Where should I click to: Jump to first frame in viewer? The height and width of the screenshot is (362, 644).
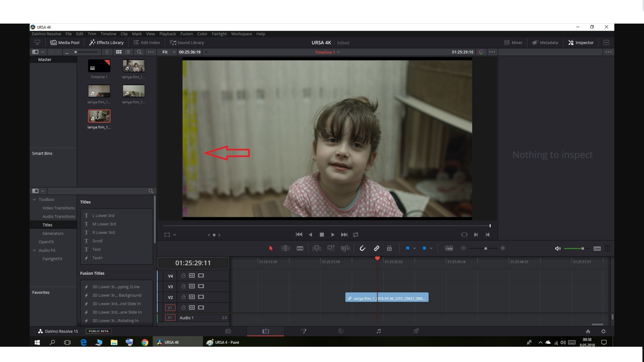[x=299, y=235]
